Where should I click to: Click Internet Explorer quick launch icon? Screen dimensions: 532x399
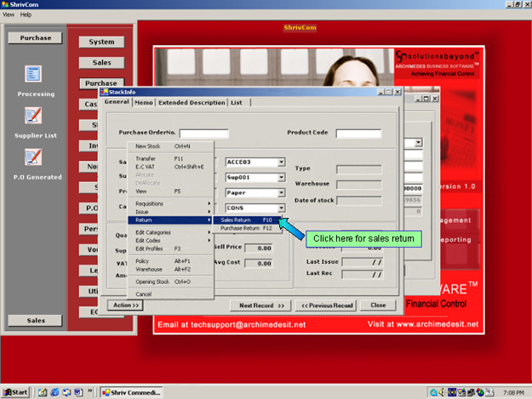tap(54, 392)
